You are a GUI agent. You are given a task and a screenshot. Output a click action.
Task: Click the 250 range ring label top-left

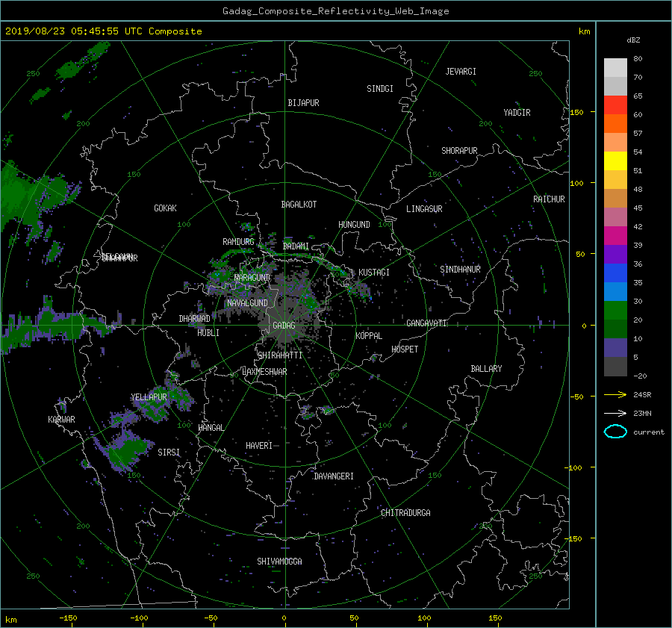tap(33, 74)
